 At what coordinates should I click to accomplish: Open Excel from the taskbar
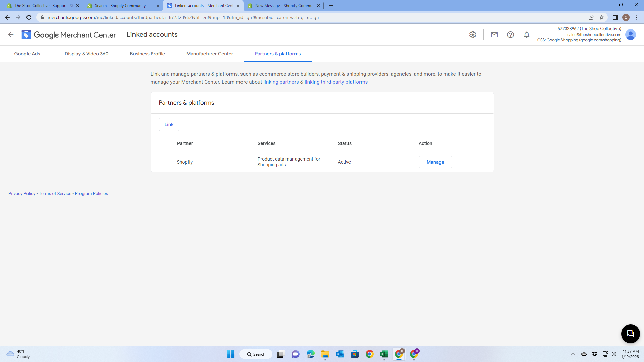coord(384,354)
